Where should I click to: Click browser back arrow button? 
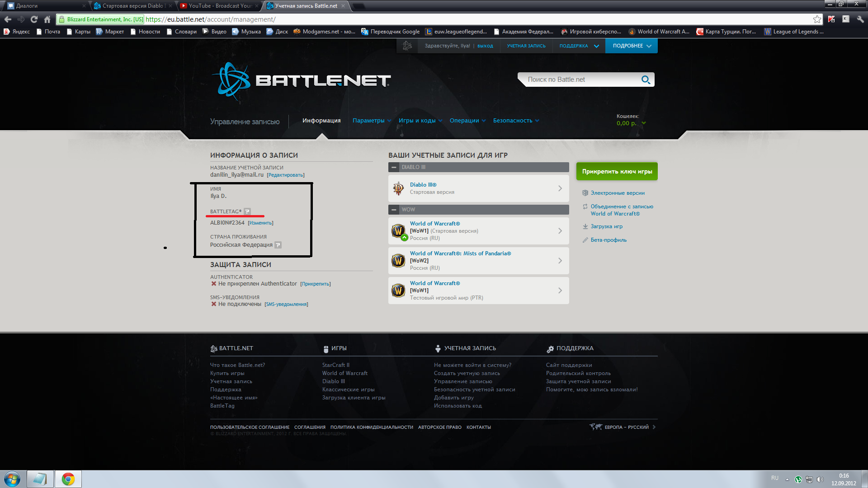click(8, 19)
